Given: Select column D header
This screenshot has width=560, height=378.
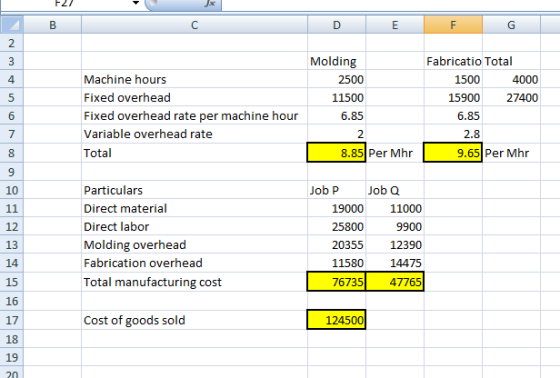Looking at the screenshot, I should (336, 25).
